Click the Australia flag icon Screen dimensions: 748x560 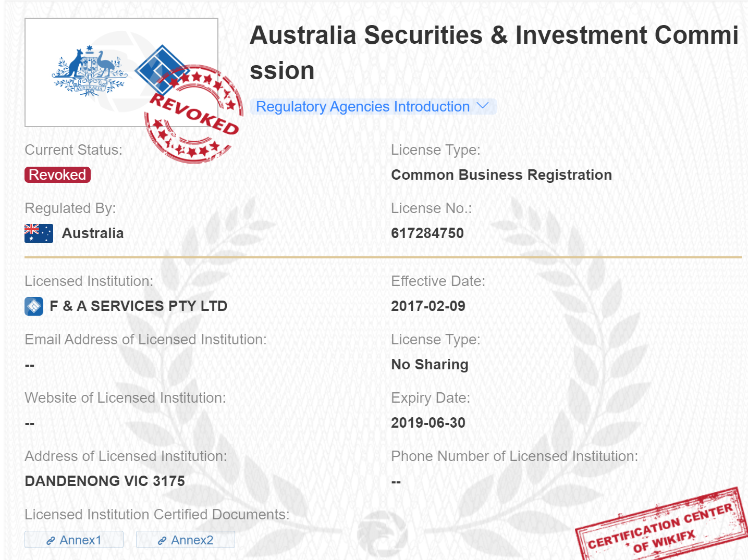point(39,233)
